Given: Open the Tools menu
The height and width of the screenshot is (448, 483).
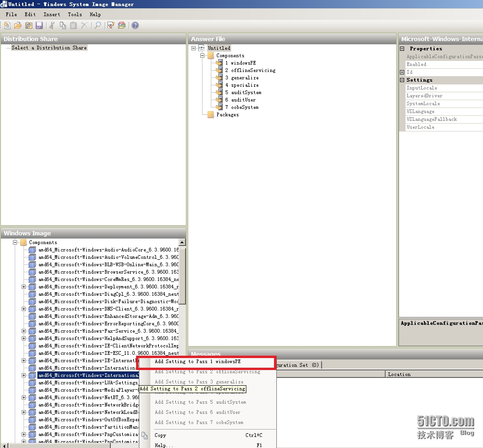Looking at the screenshot, I should tap(75, 14).
